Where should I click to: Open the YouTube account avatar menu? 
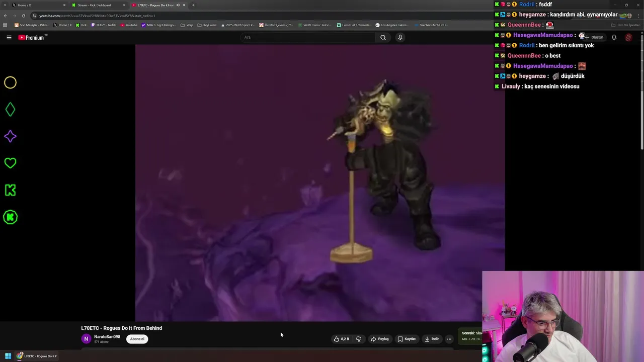tap(628, 37)
